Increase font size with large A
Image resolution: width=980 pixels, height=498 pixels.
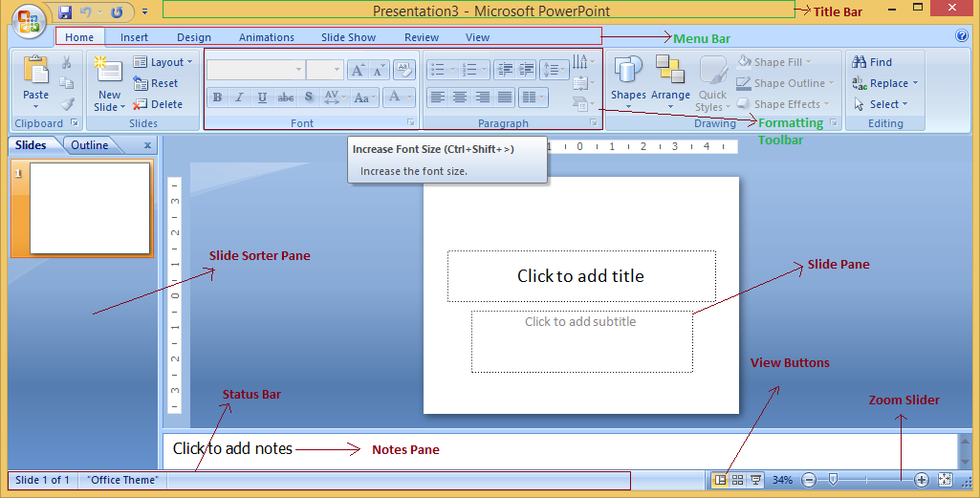(358, 70)
